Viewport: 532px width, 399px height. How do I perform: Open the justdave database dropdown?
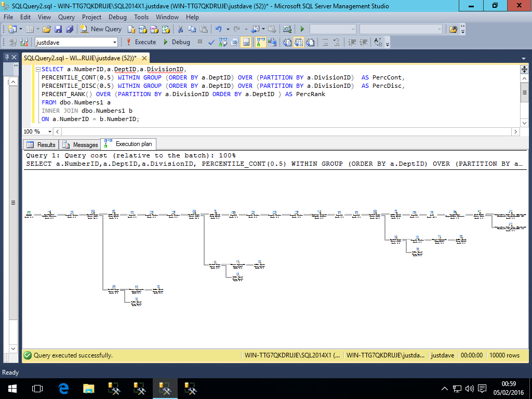(x=113, y=42)
